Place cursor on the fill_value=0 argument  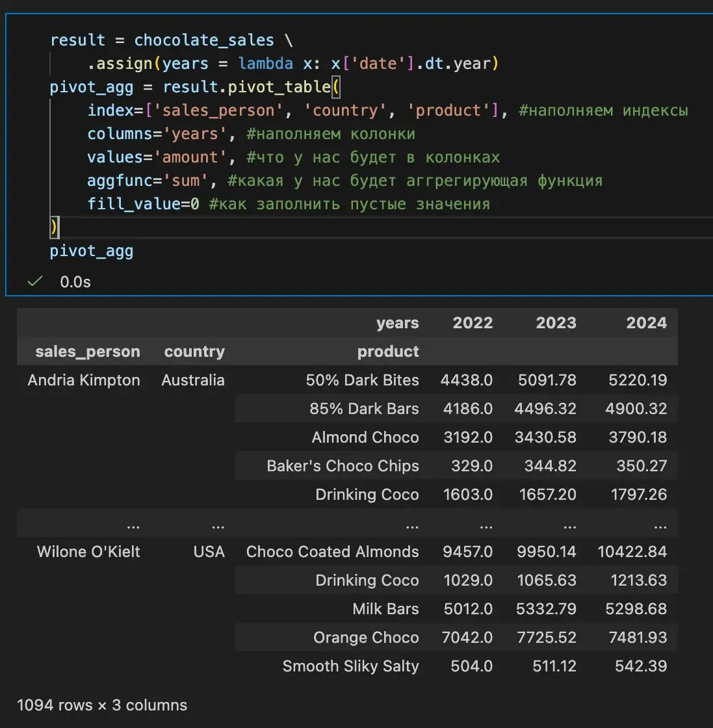point(143,204)
